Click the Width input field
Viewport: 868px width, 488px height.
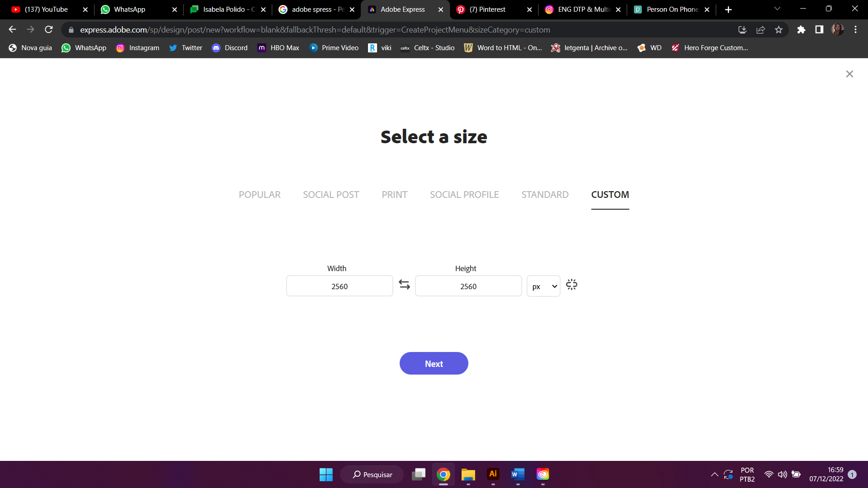(x=339, y=286)
